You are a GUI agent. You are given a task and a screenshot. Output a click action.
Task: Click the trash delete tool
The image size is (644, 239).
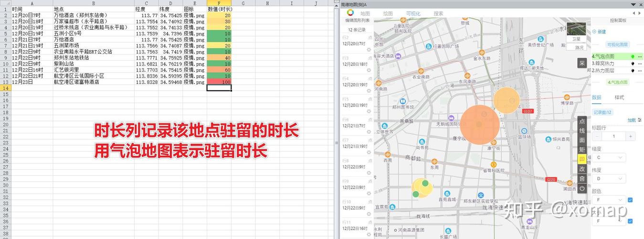tap(582, 178)
